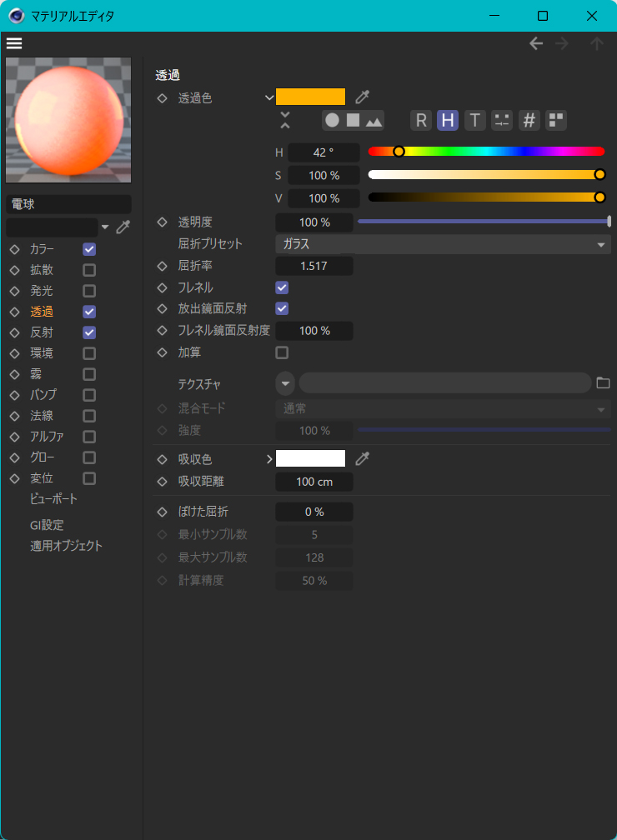Enable the 加算 checkbox
The image size is (617, 840).
pyautogui.click(x=282, y=352)
